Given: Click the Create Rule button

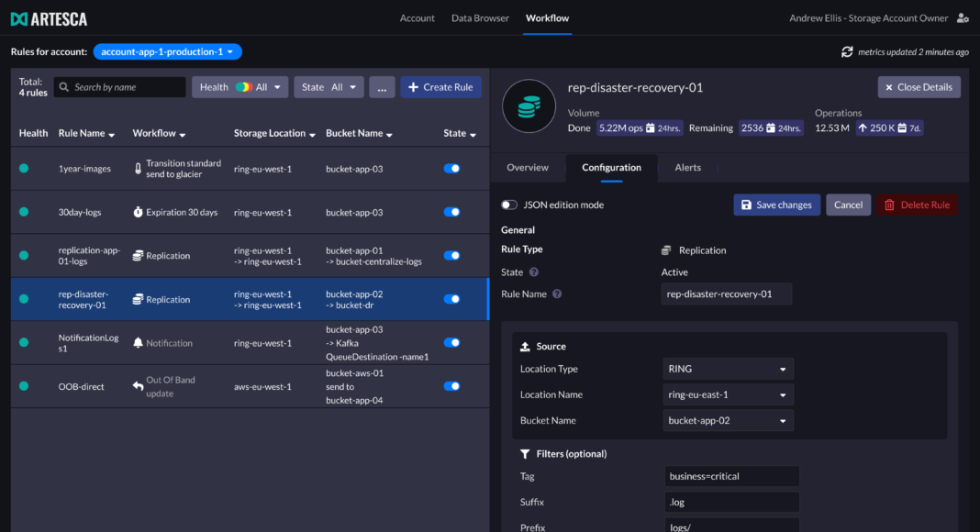Looking at the screenshot, I should pos(440,87).
